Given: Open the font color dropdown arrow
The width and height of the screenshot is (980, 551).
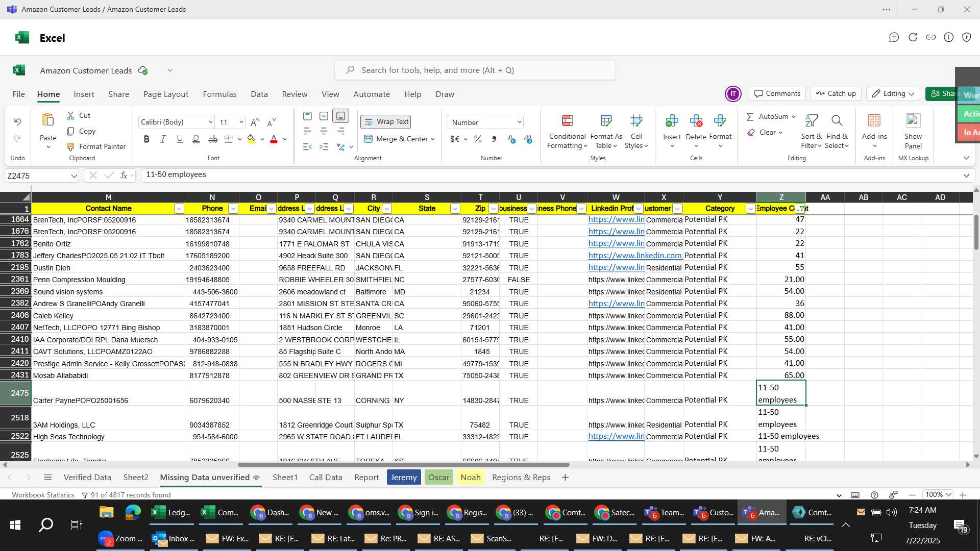Looking at the screenshot, I should click(x=285, y=139).
